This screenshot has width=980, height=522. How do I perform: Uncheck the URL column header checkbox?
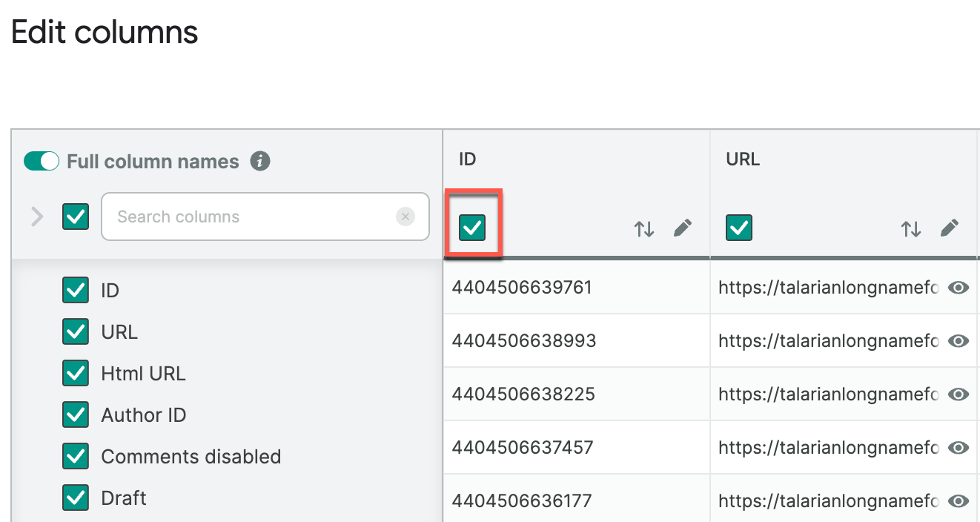pos(739,228)
